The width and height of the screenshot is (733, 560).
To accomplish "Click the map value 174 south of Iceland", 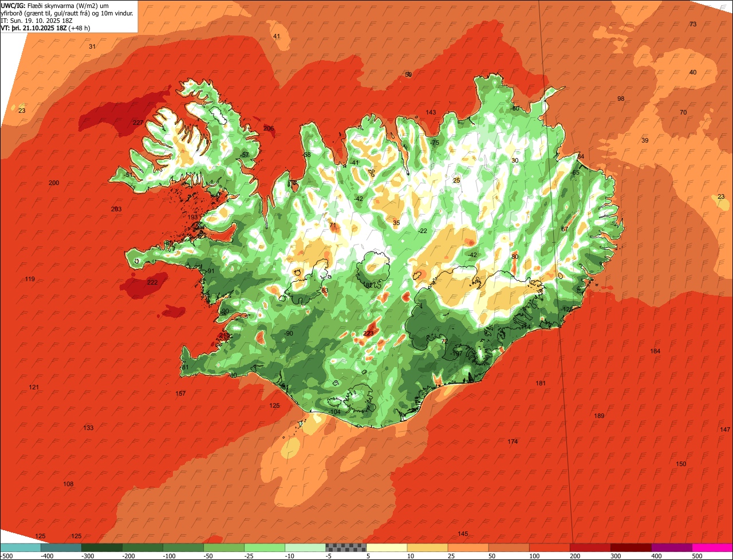I will [x=513, y=441].
